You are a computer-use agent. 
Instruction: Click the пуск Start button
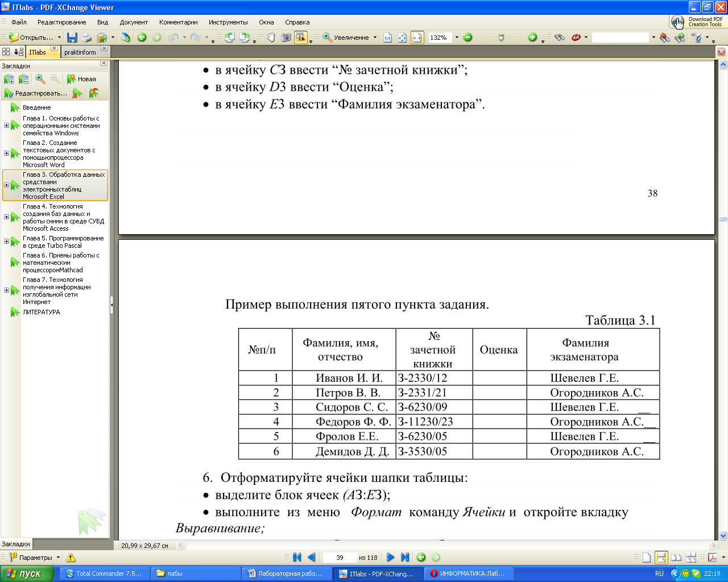pos(27,573)
